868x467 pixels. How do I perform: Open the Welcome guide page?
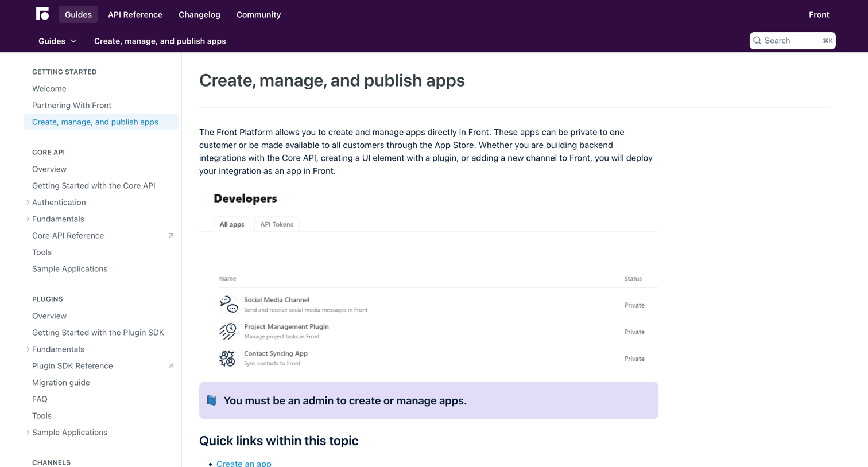[x=49, y=89]
